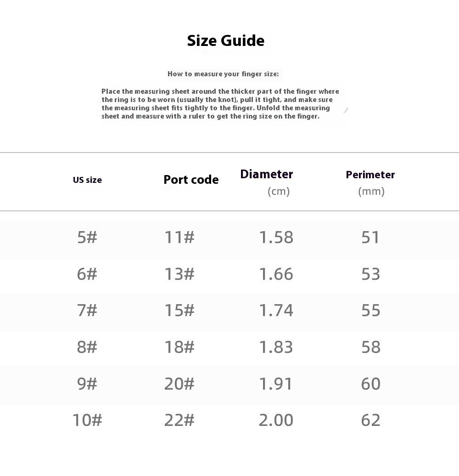This screenshot has height=476, width=459.
Task: Click the Port code column header
Action: click(x=191, y=180)
